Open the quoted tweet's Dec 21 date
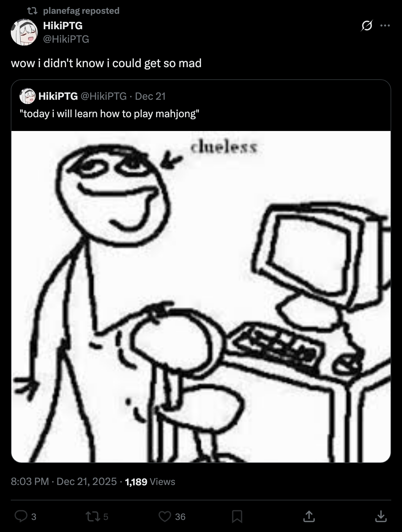Screen dimensions: 402x532 pyautogui.click(x=150, y=96)
